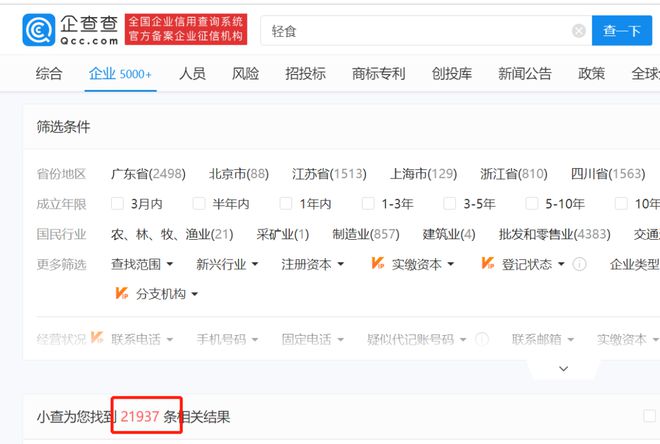Filter by 采矿业(1)
This screenshot has height=444, width=660.
(x=282, y=234)
